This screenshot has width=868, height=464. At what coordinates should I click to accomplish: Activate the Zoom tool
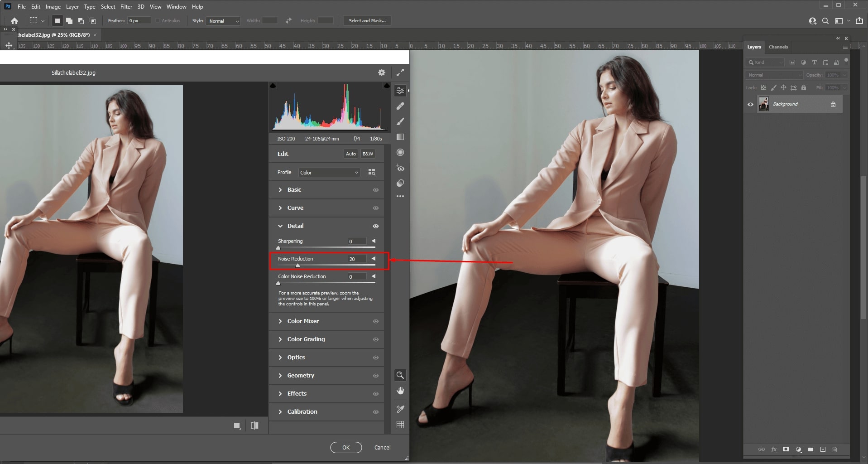pos(400,375)
